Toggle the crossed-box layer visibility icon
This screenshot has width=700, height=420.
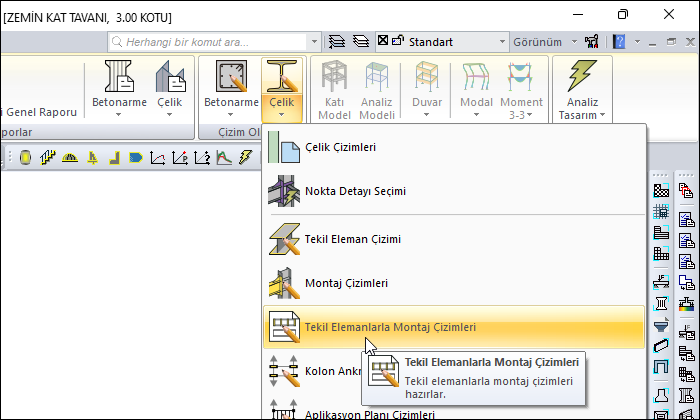(x=383, y=41)
